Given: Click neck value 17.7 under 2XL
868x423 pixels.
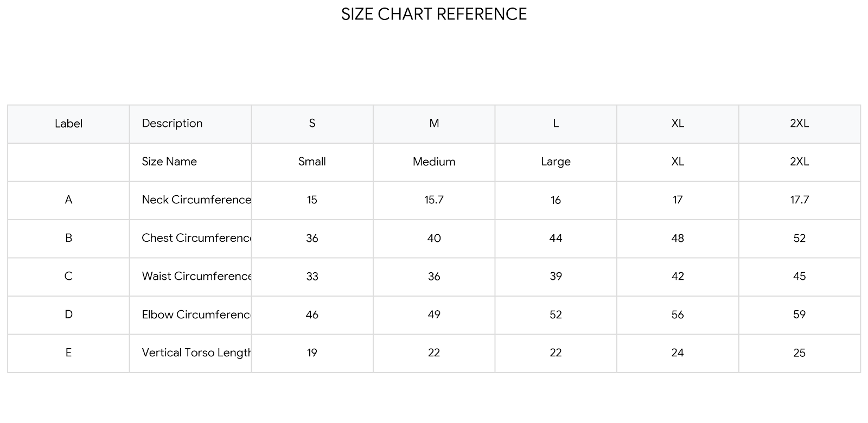Looking at the screenshot, I should (800, 200).
